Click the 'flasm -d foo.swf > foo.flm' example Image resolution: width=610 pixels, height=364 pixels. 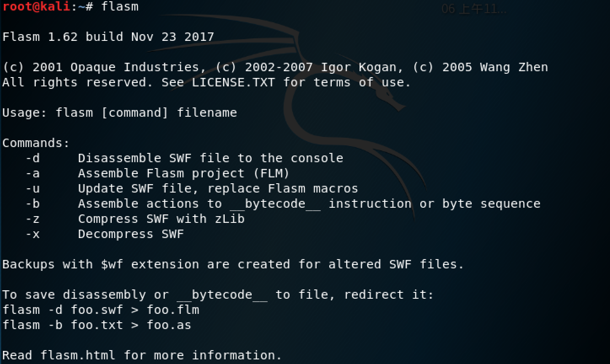coord(101,310)
